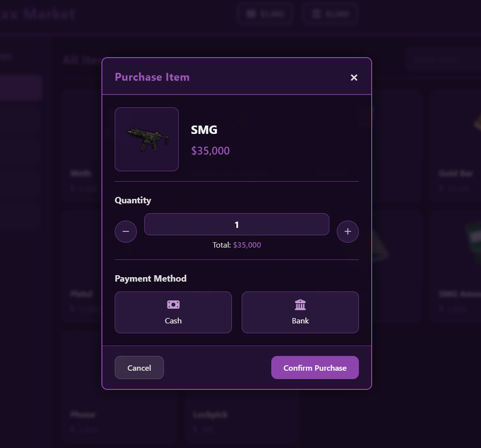The height and width of the screenshot is (448, 481).
Task: Close the Purchase Item dialog
Action: [x=354, y=78]
